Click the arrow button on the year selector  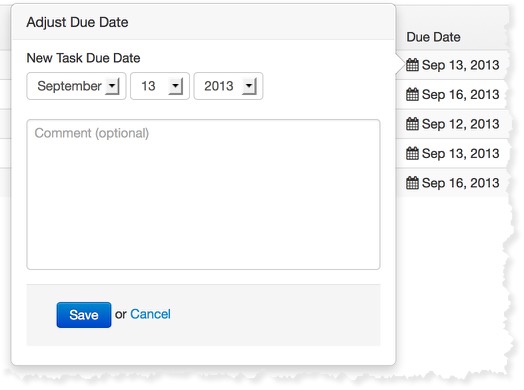(249, 87)
